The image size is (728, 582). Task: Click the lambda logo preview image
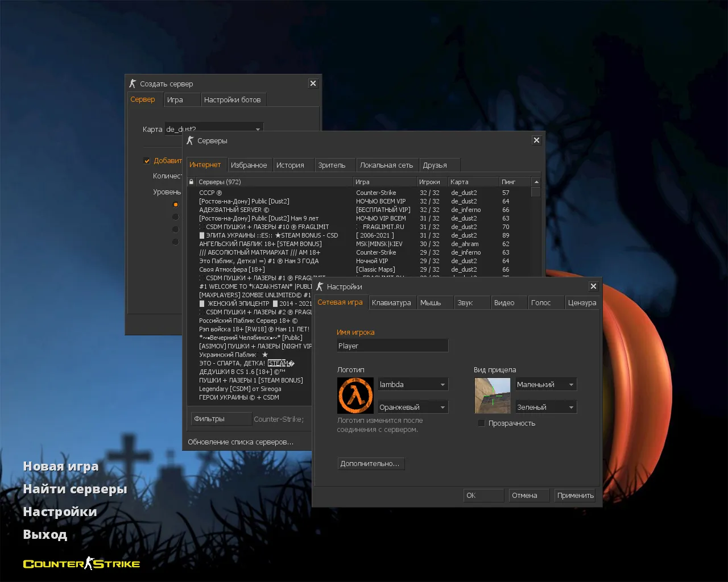[355, 396]
